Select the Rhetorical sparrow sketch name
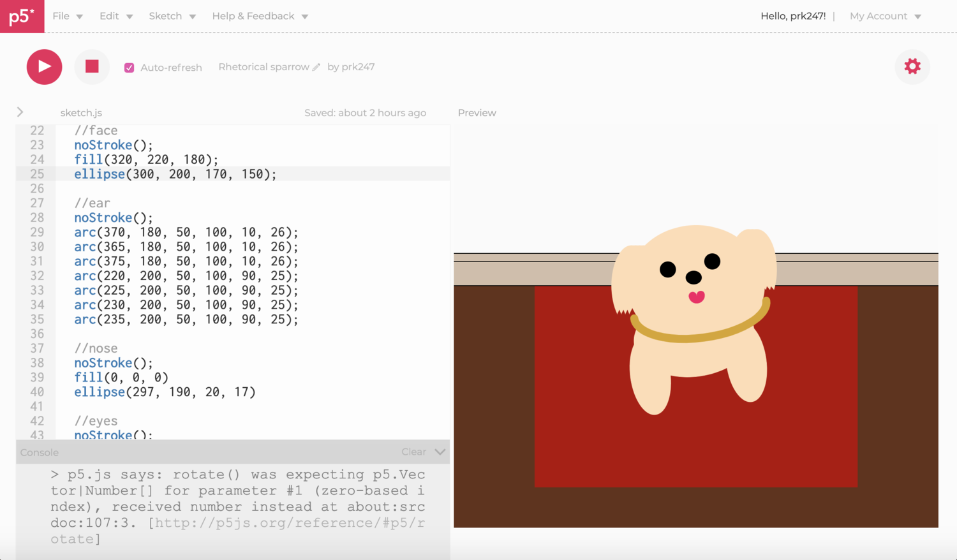The width and height of the screenshot is (957, 560). pyautogui.click(x=263, y=67)
